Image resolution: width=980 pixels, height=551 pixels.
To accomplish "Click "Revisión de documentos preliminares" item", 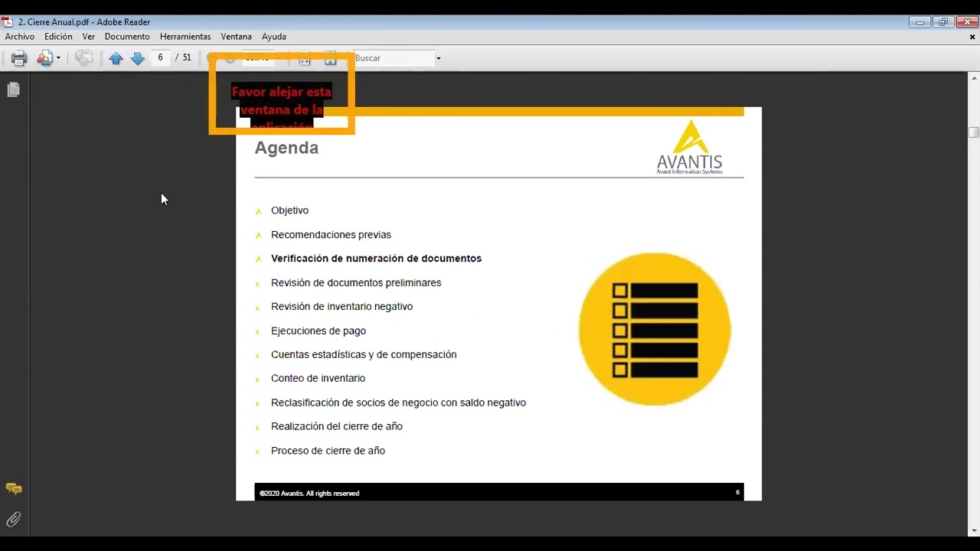I will pos(356,283).
